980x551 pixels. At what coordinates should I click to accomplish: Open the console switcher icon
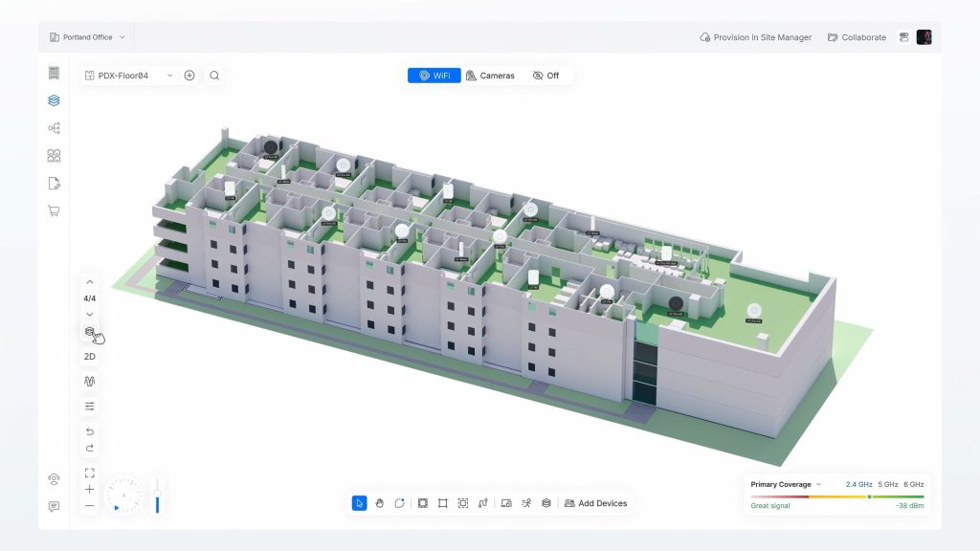(x=903, y=37)
